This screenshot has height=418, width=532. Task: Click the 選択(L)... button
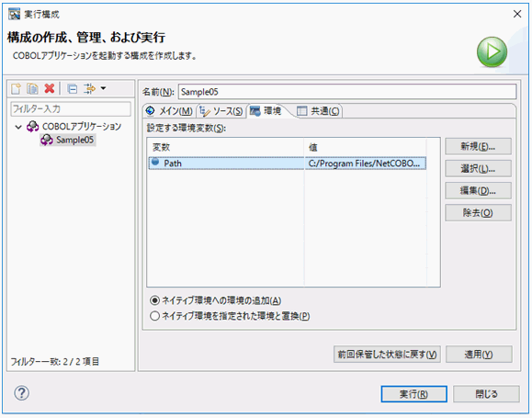(478, 169)
